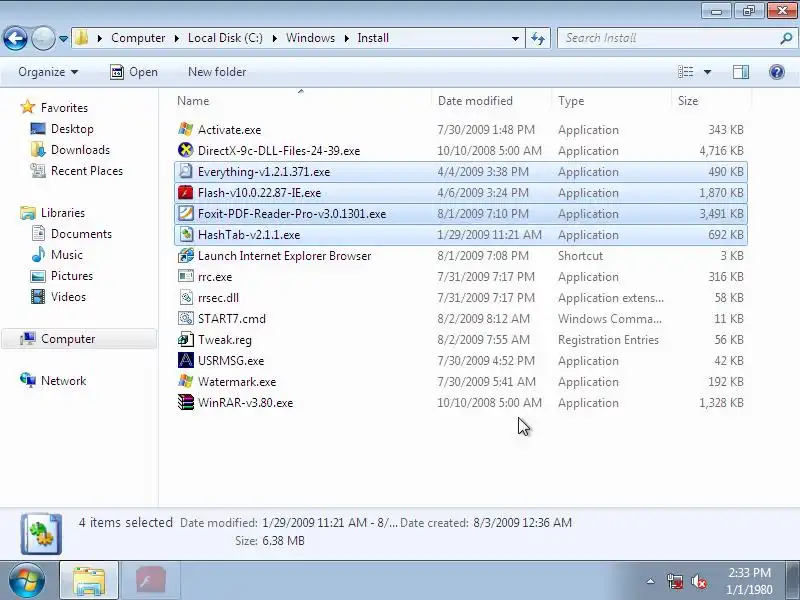
Task: Click the USRMSG.exe file icon
Action: (186, 360)
